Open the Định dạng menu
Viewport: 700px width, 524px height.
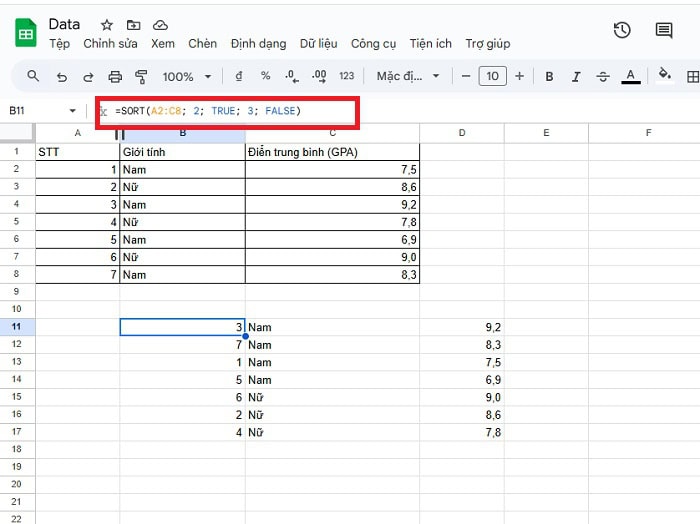258,44
